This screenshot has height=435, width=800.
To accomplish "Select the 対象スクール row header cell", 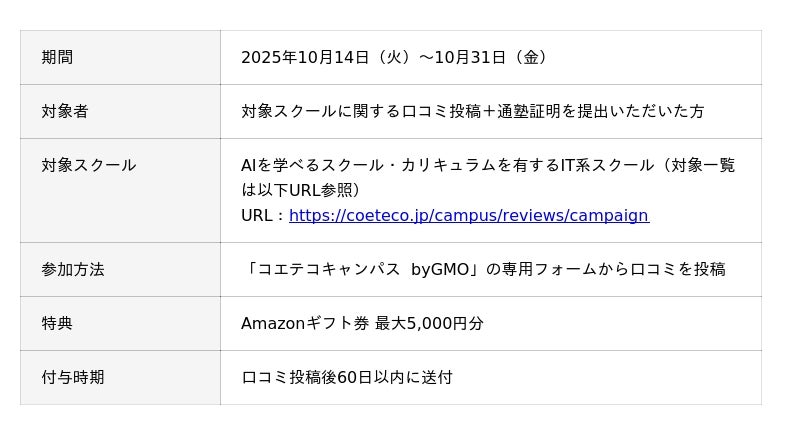I will [89, 166].
